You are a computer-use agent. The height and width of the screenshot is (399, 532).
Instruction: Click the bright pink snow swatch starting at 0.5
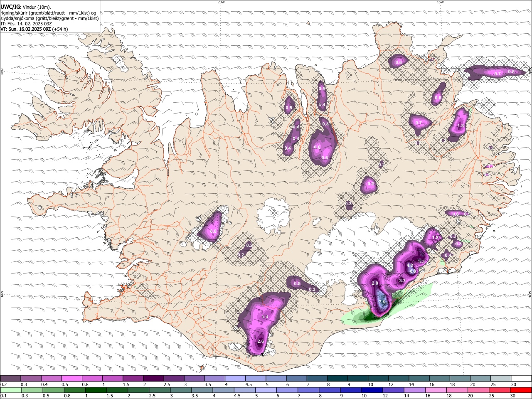coord(71,379)
